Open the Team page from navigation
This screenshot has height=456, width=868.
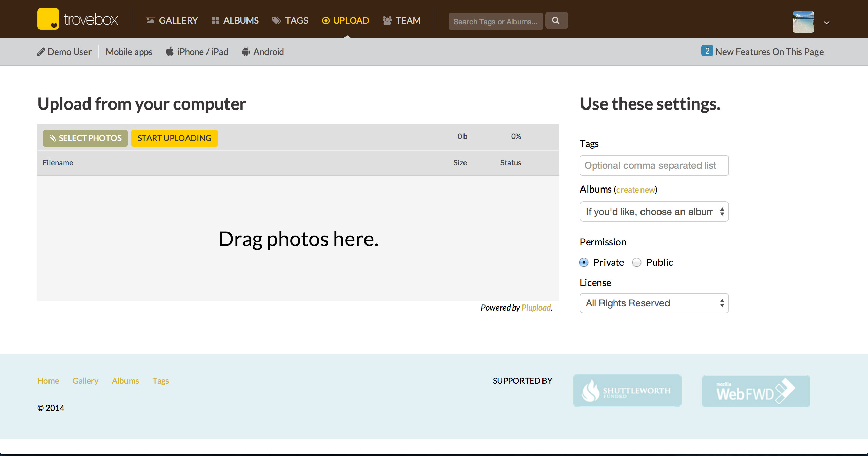402,21
